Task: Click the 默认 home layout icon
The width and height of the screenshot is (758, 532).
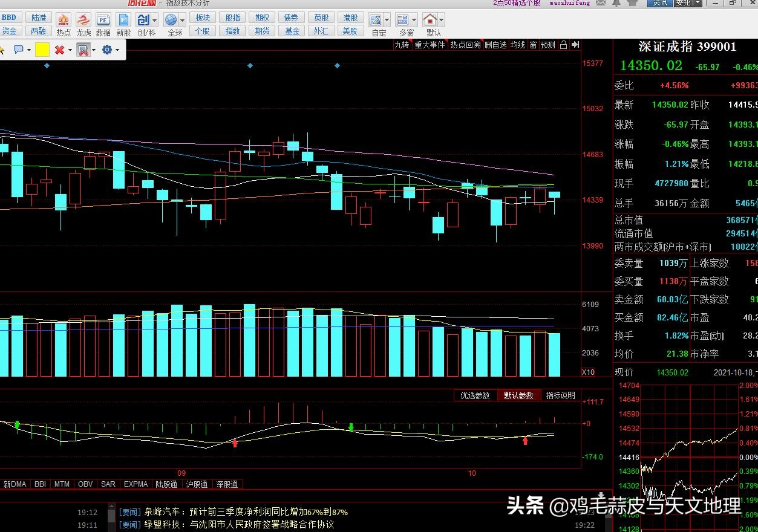Action: click(430, 20)
